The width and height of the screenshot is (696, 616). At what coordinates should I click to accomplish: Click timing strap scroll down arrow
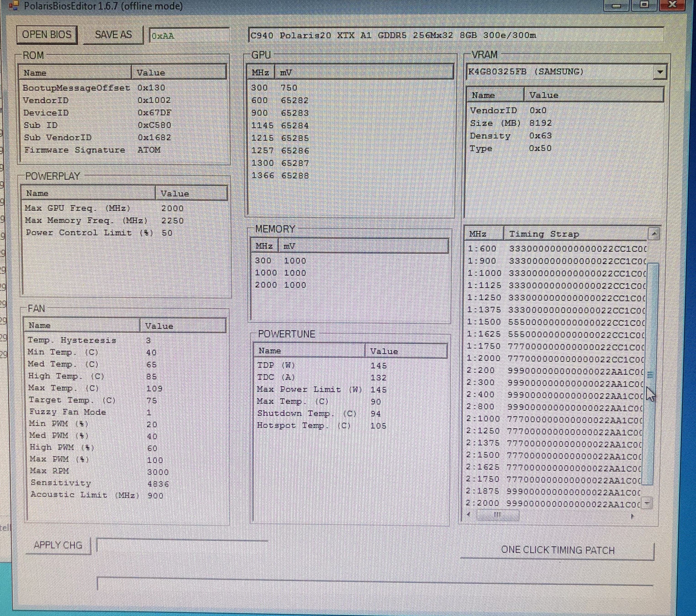tap(647, 503)
